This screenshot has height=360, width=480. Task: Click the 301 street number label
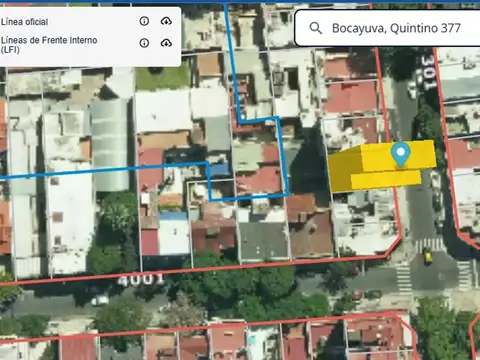pos(429,72)
